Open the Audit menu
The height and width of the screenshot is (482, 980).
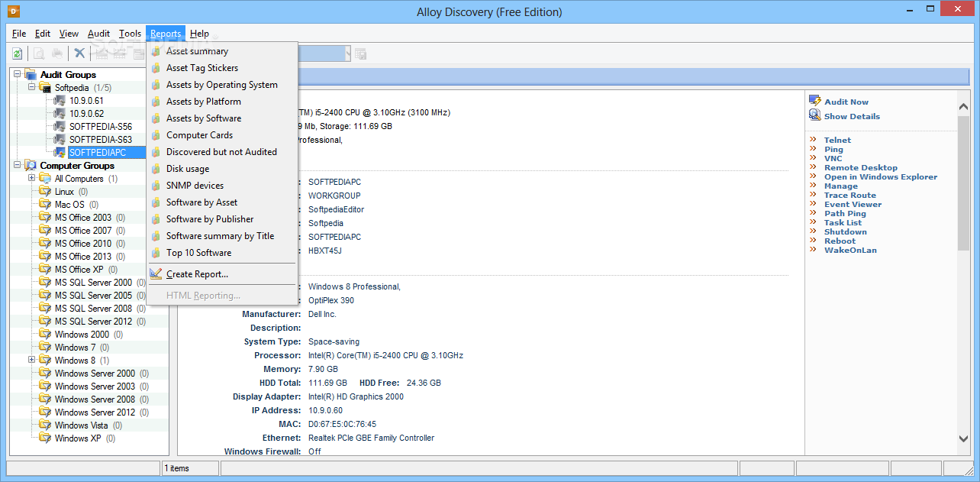(x=98, y=34)
